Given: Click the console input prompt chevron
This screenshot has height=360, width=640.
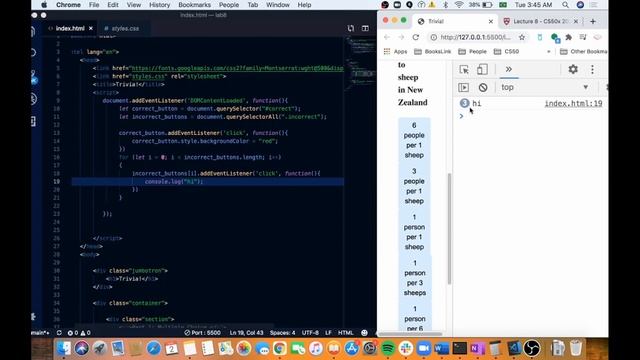Looking at the screenshot, I should [461, 116].
